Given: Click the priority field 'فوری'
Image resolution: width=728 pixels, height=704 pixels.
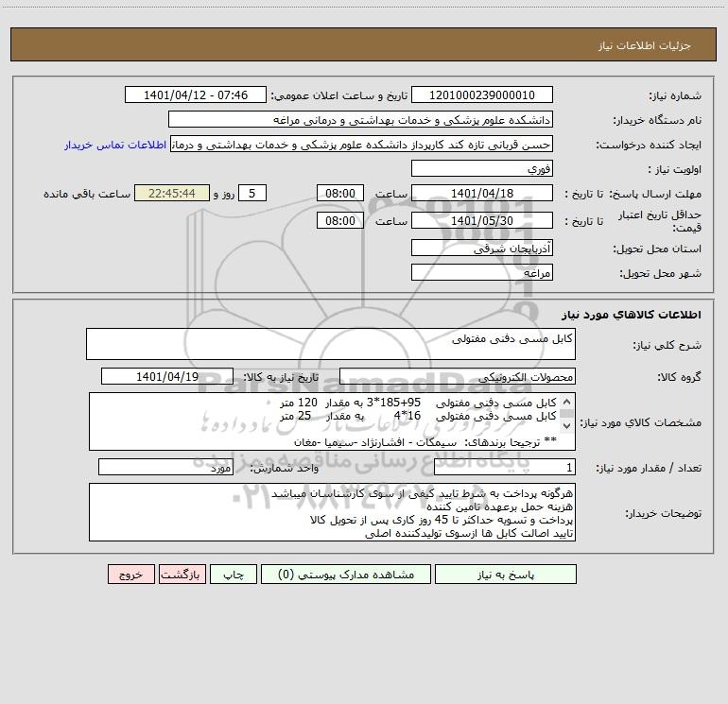Looking at the screenshot, I should click(482, 168).
